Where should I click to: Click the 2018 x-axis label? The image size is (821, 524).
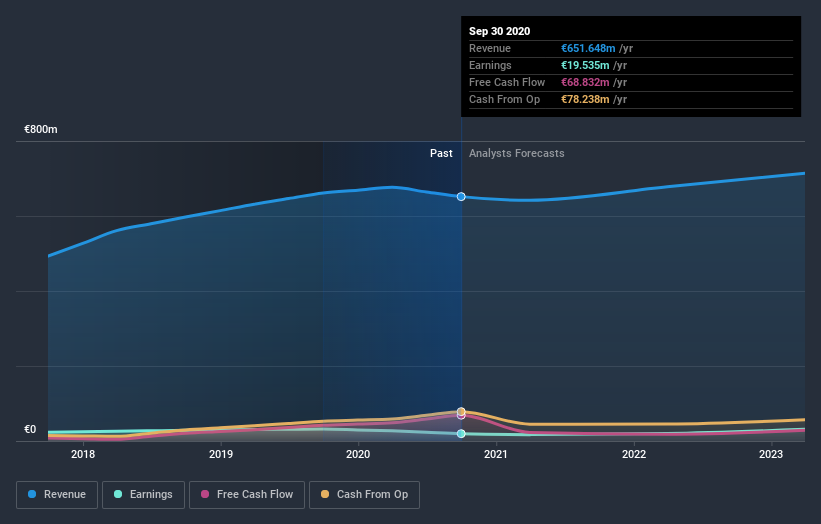(83, 454)
